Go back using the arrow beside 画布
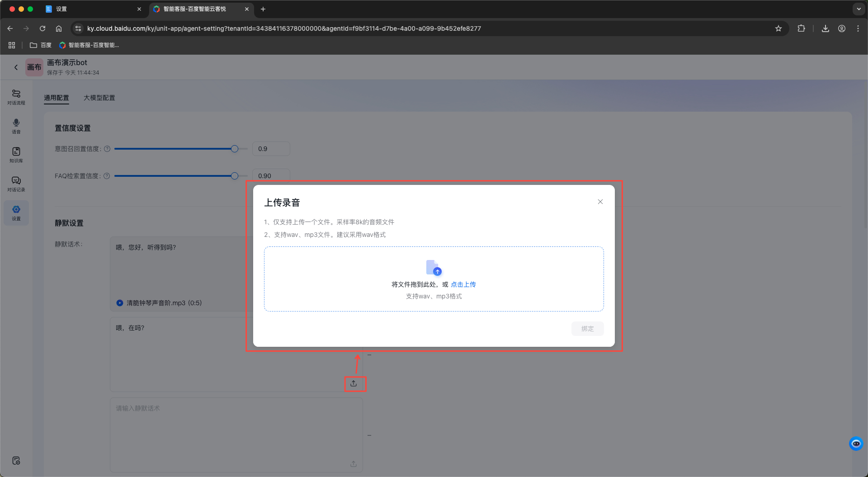Screen dimensions: 868x477 coord(16,67)
